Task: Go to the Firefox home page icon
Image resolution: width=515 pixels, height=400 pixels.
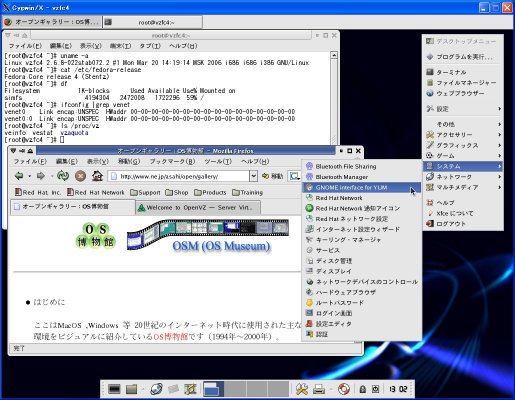Action: [97, 176]
